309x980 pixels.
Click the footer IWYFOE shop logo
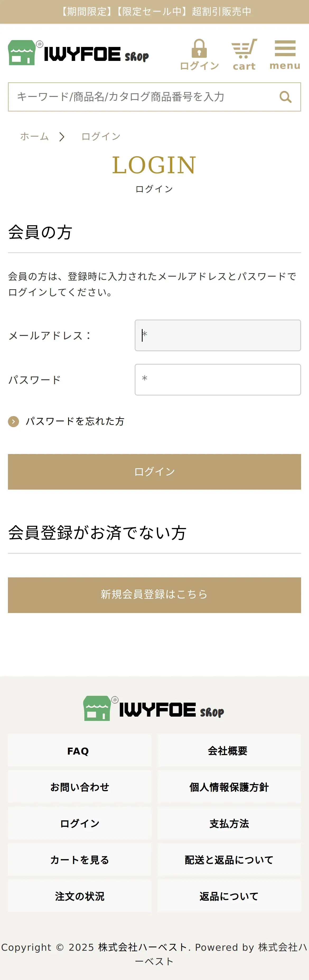point(154,709)
